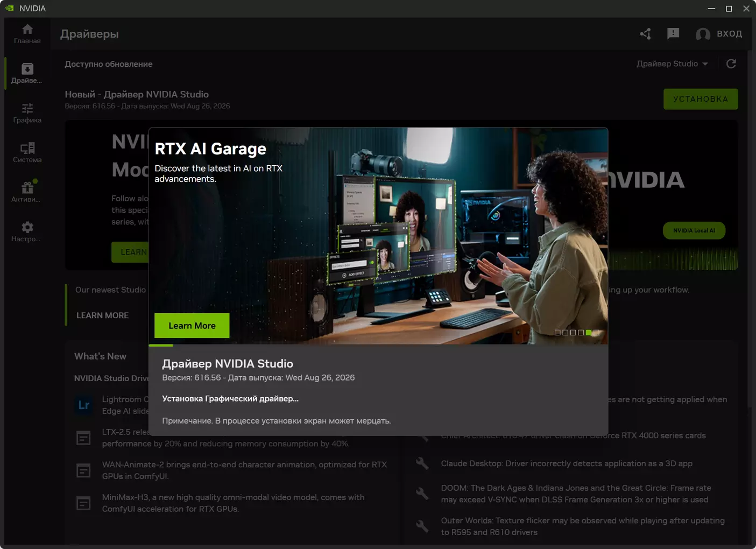Open the Настройки gear in the sidebar
The image size is (756, 549).
point(27,232)
